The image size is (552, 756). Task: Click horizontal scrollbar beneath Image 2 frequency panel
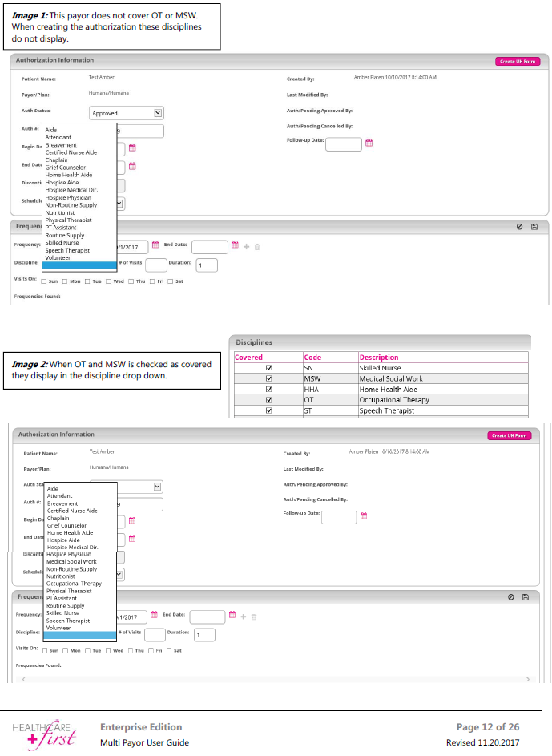click(x=276, y=679)
